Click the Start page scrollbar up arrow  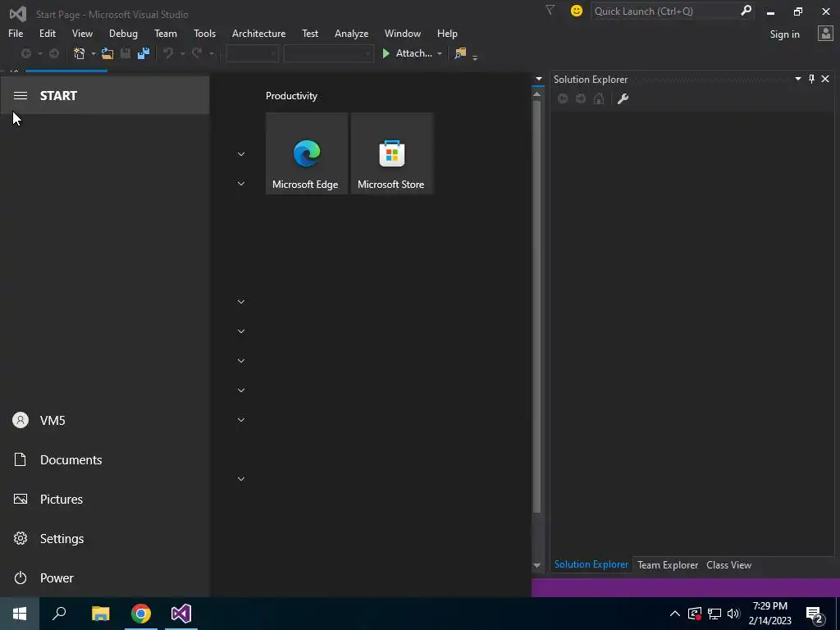536,94
